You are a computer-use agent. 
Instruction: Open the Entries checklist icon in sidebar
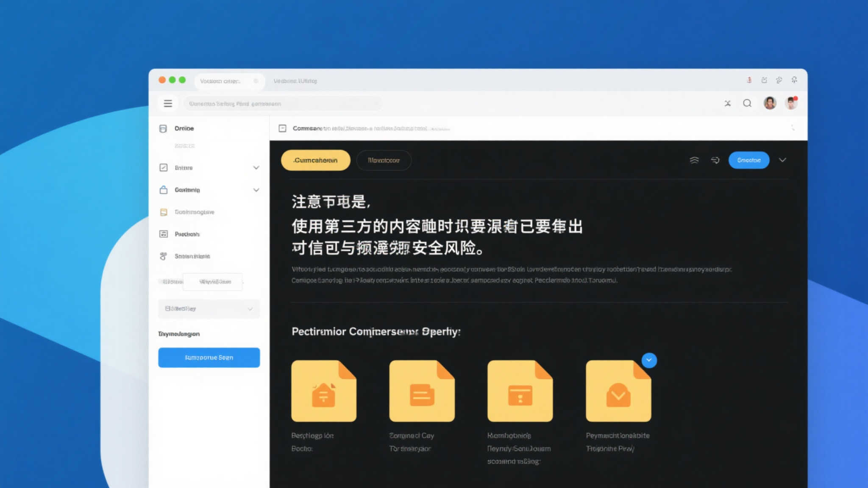pos(164,168)
